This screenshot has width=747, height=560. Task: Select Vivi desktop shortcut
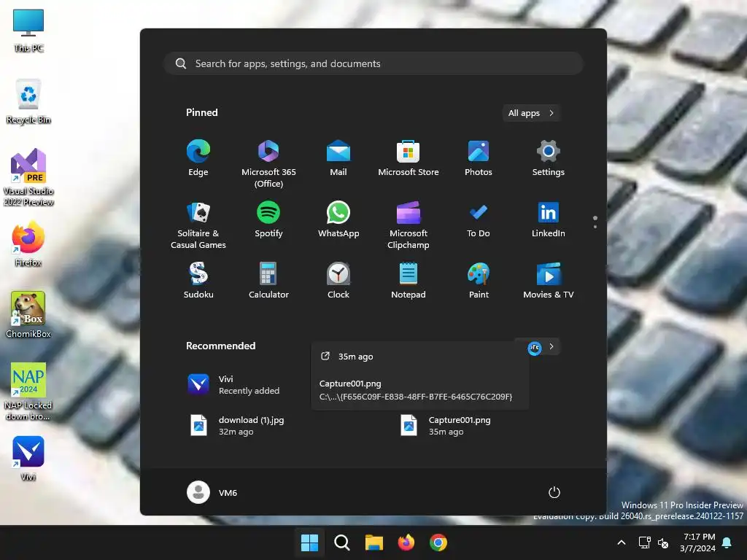pyautogui.click(x=28, y=458)
